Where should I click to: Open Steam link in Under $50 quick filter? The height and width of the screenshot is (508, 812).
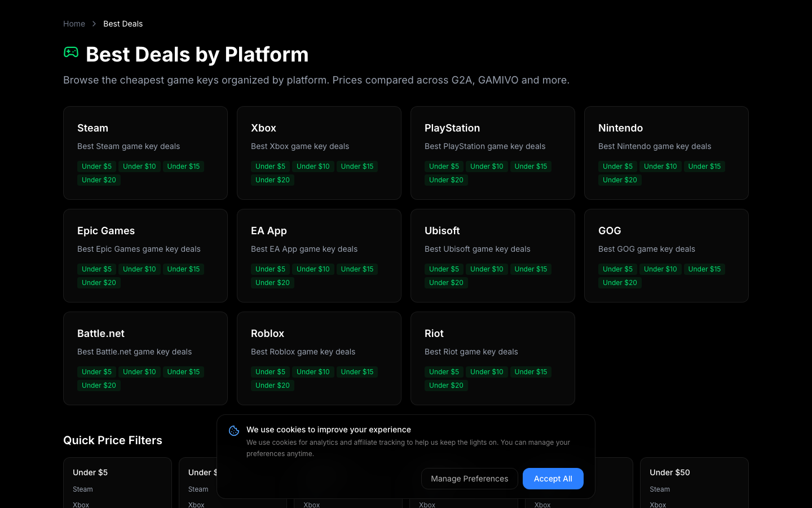click(x=660, y=489)
